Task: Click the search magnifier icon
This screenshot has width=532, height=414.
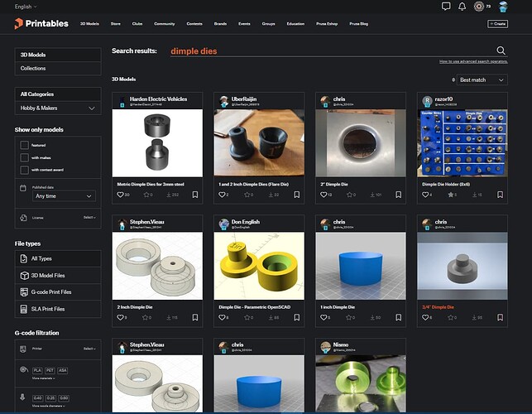Action: pos(501,51)
